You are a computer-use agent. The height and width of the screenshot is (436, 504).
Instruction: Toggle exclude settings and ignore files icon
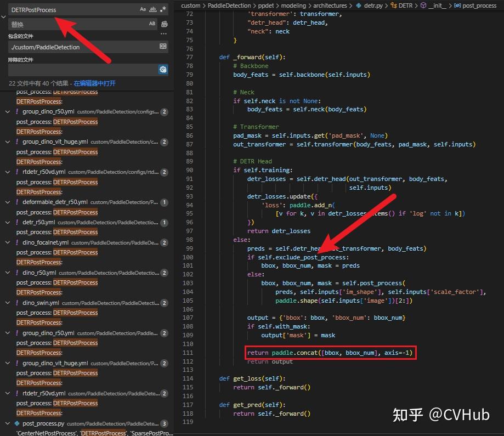pyautogui.click(x=163, y=70)
